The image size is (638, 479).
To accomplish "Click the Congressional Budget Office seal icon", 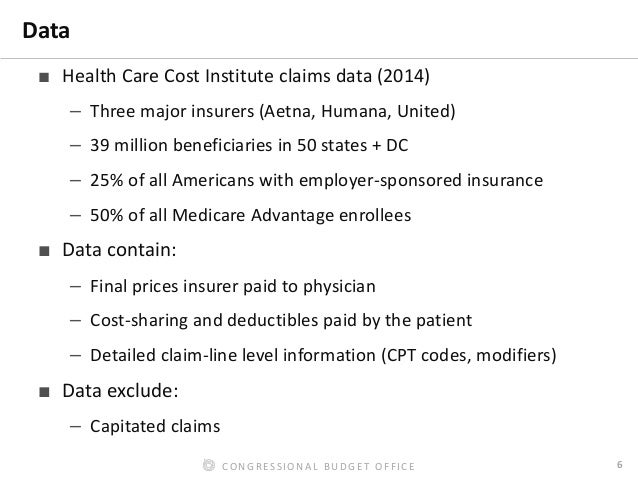I will [x=209, y=465].
